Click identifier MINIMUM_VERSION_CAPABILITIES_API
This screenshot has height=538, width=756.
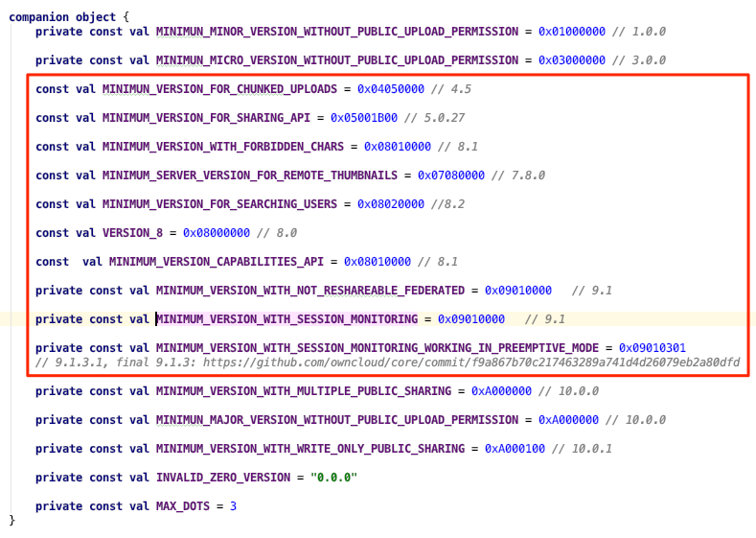click(x=216, y=262)
